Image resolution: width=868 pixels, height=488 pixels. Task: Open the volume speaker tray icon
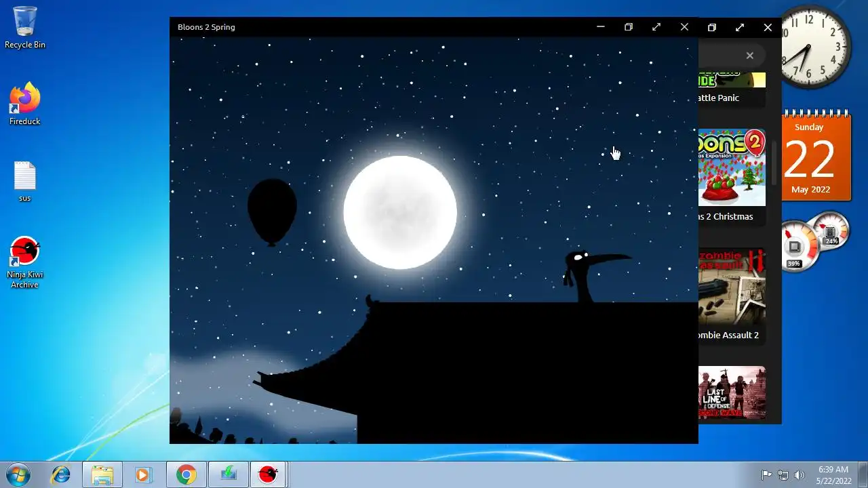pyautogui.click(x=800, y=474)
